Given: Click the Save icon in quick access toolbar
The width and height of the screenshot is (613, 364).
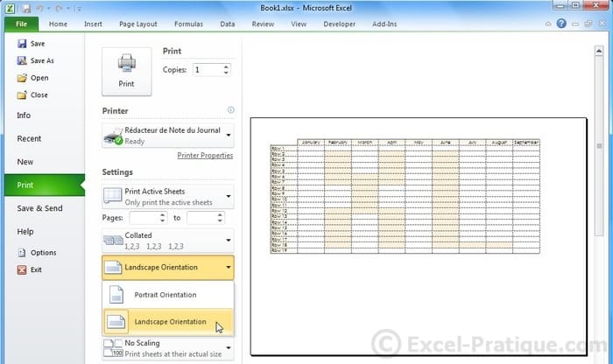Looking at the screenshot, I should pos(25,8).
